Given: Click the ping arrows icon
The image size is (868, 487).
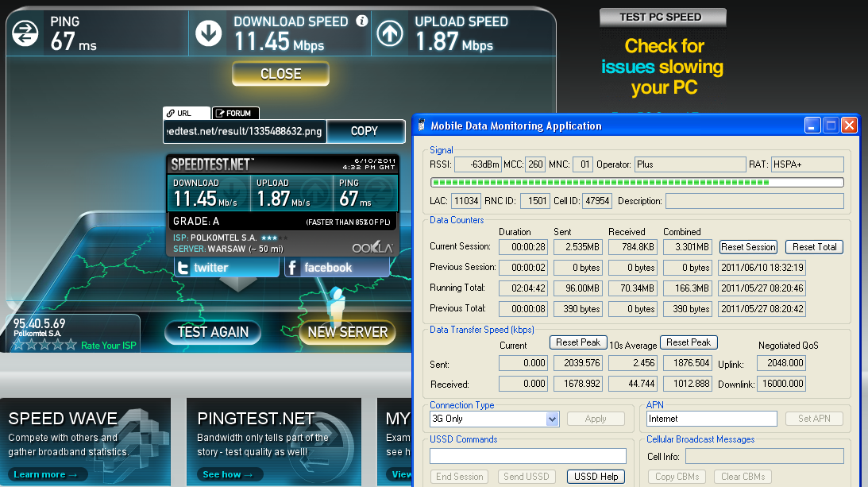Looking at the screenshot, I should point(25,33).
